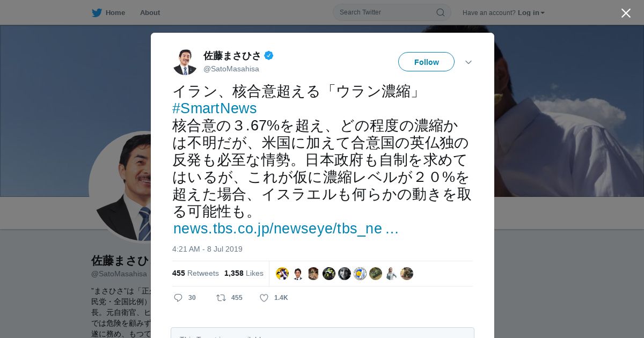644x338 pixels.
Task: Open the first liker's avatar thumbnail
Action: click(x=282, y=274)
